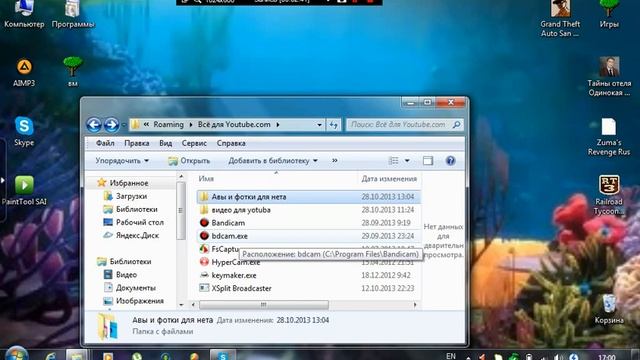Select XSplit Broadcaster in file list
The width and height of the screenshot is (640, 360).
point(309,288)
